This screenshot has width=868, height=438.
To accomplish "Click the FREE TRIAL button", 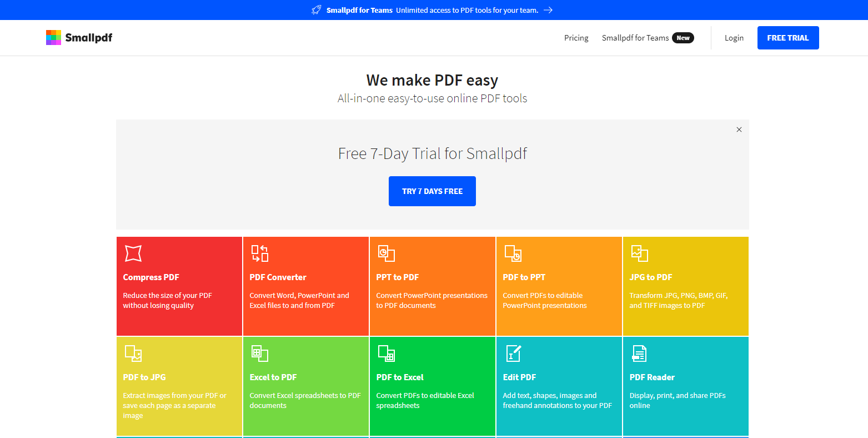I will click(x=788, y=38).
